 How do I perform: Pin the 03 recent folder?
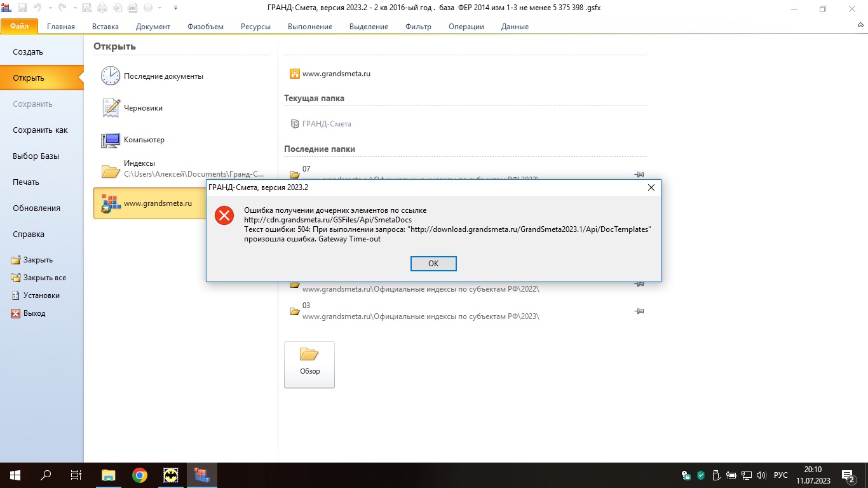pos(639,311)
